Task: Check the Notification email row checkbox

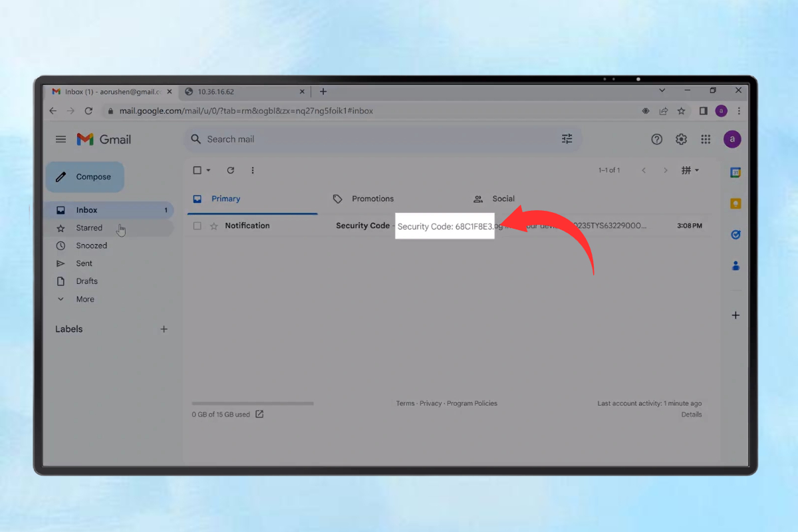Action: click(x=197, y=226)
